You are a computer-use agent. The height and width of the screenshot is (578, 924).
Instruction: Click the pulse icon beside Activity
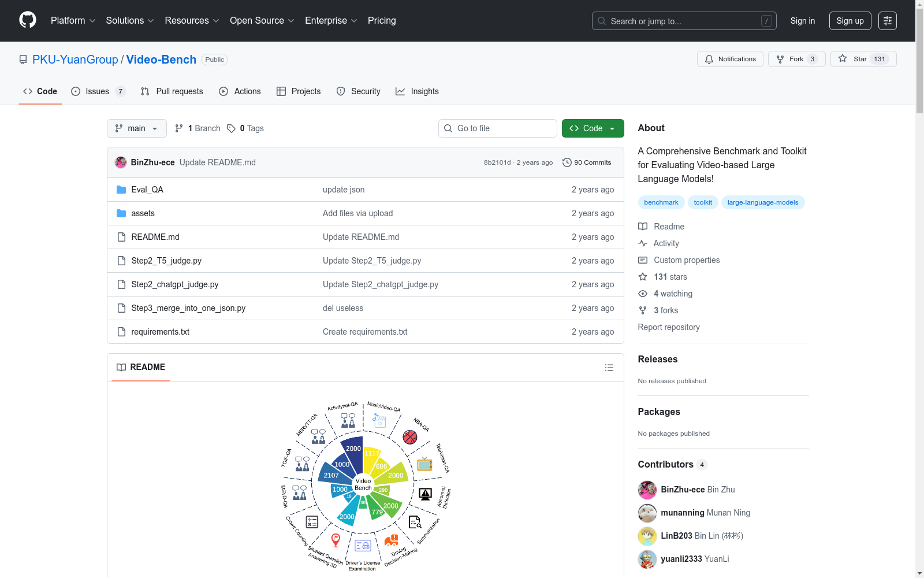(x=643, y=243)
